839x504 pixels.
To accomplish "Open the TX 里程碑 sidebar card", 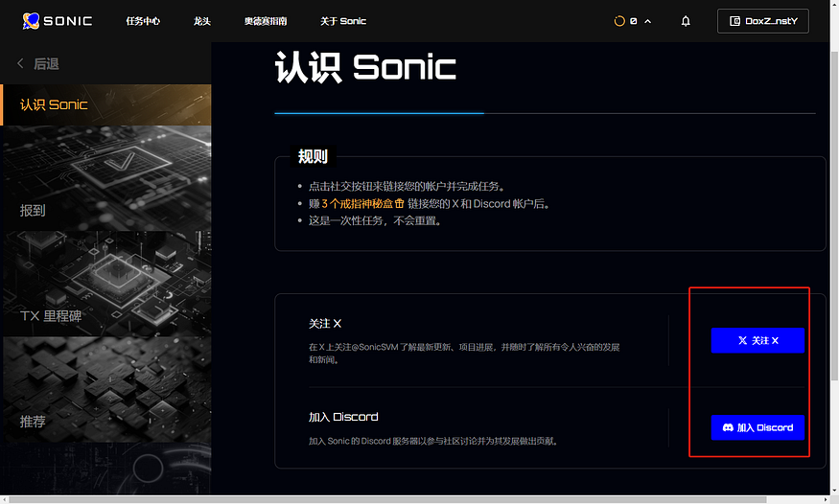I will coord(107,284).
